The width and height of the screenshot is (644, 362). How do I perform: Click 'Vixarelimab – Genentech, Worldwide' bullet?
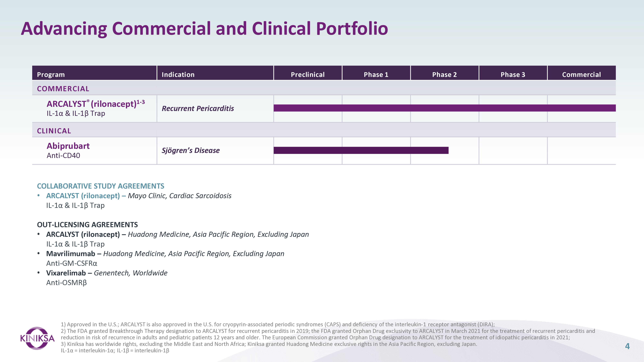point(107,273)
